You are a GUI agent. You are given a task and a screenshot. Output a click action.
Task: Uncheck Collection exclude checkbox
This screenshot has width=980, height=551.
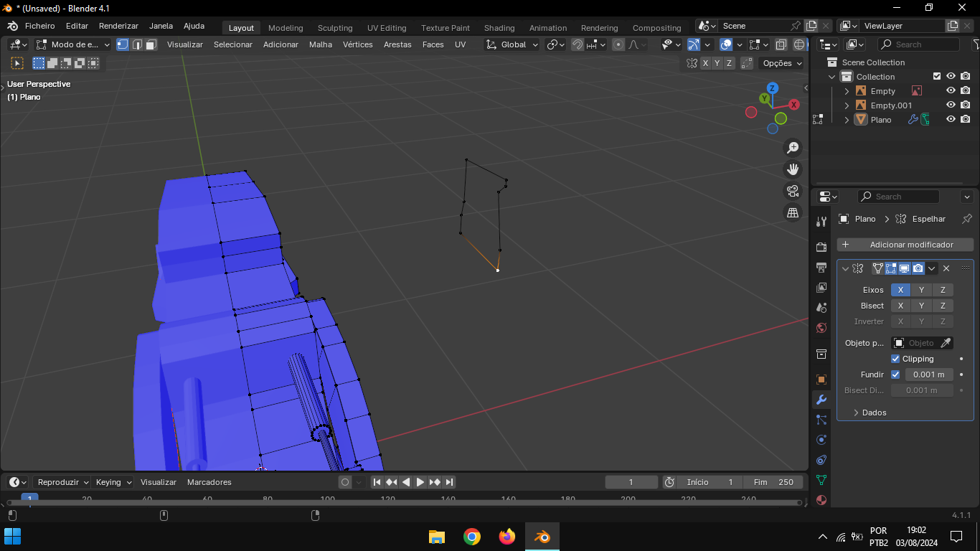click(936, 76)
